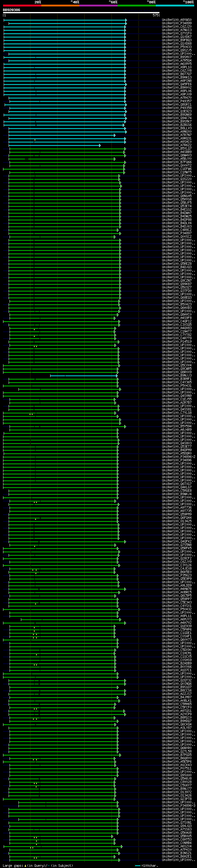The width and height of the screenshot is (197, 868).
Task: Click the purple ~60% identity legend segment
Action: [x=99, y=6]
